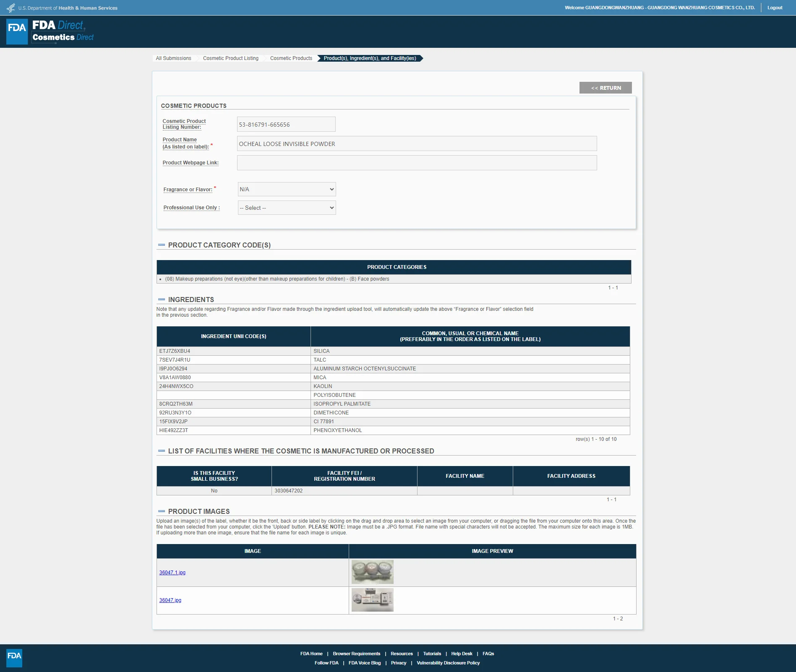
Task: Click the SILICA ingredient cell
Action: (x=470, y=351)
